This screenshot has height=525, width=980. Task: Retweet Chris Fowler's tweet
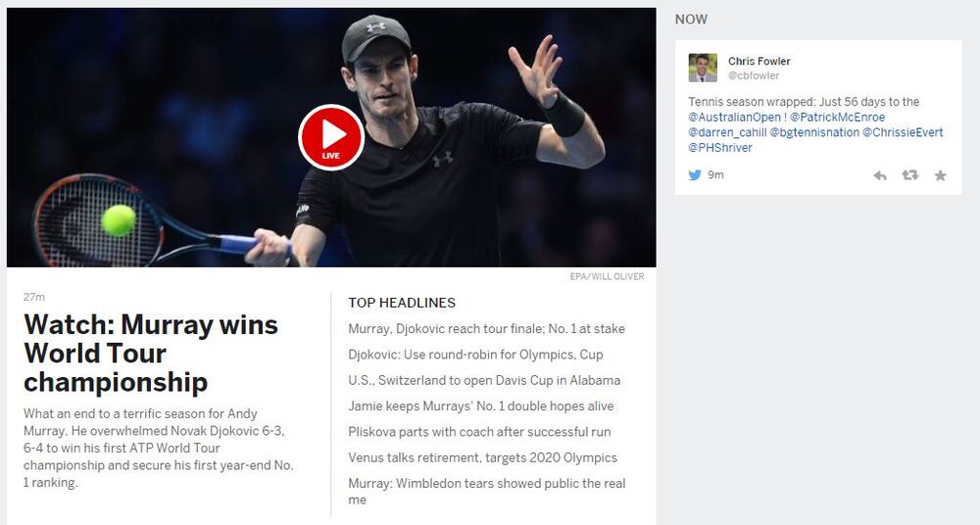point(910,175)
